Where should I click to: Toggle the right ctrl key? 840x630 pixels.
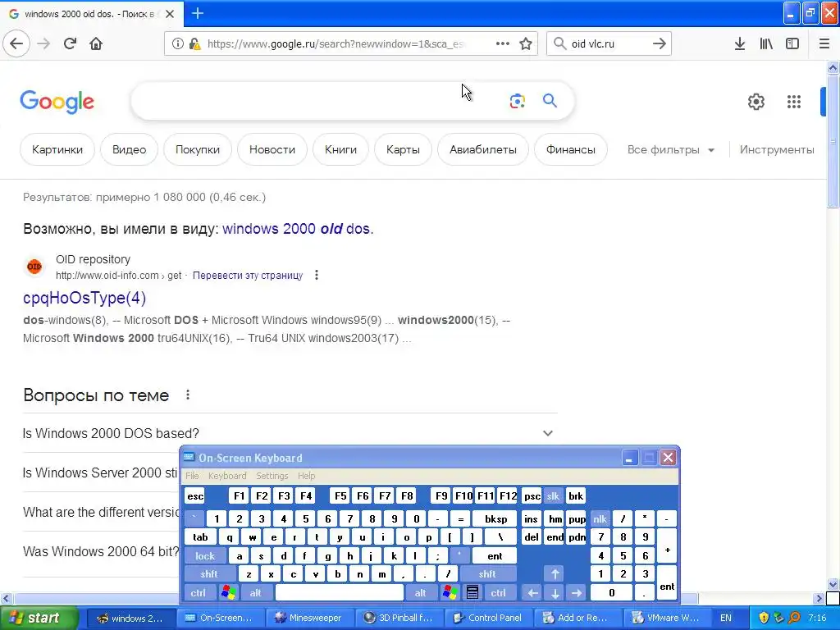click(x=498, y=592)
